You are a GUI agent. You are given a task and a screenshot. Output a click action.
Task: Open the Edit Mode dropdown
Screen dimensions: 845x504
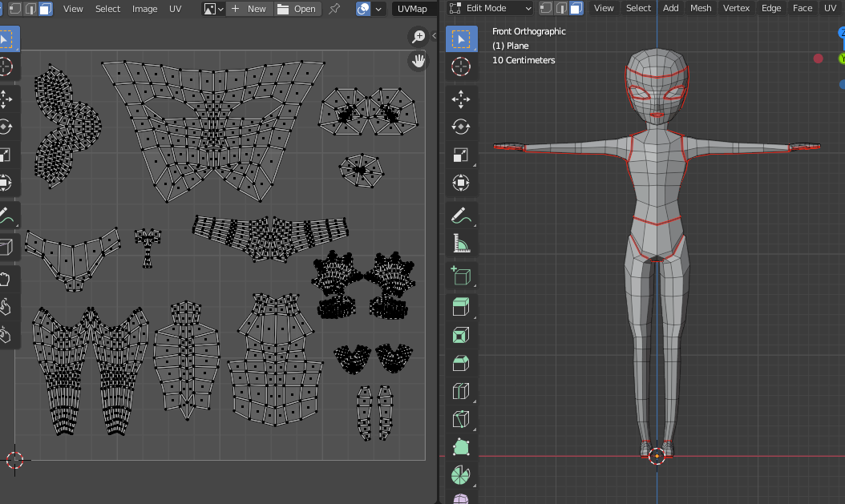coord(491,9)
